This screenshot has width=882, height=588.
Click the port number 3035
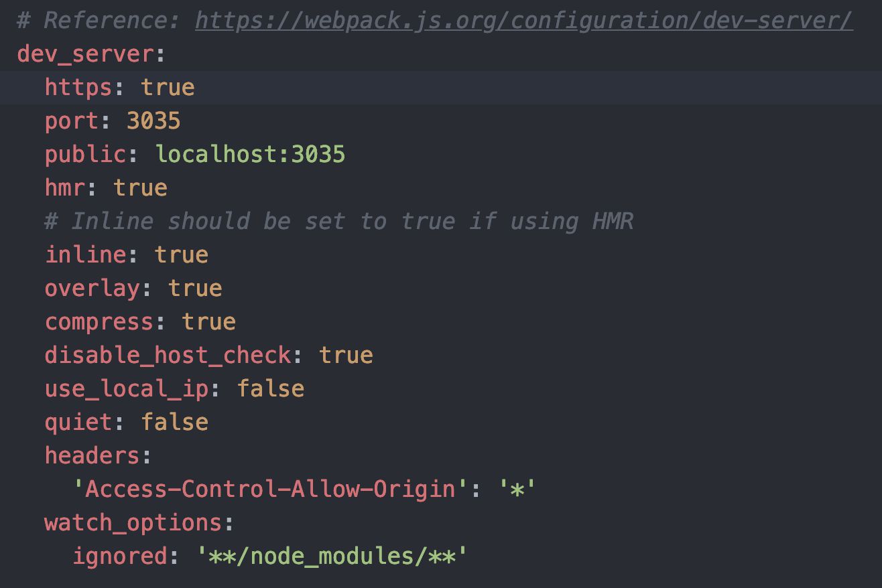tap(153, 121)
